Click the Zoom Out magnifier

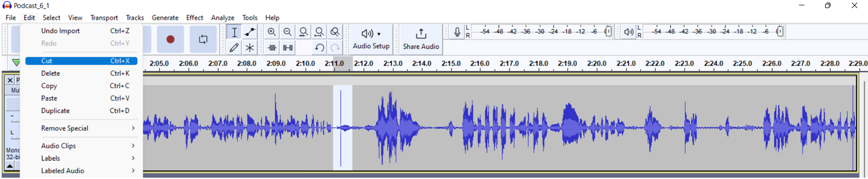287,32
